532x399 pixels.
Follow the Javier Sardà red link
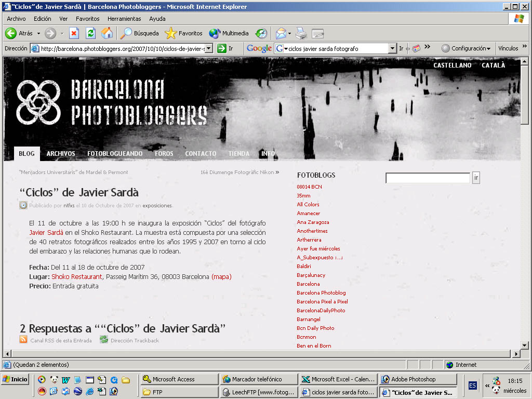tap(46, 232)
